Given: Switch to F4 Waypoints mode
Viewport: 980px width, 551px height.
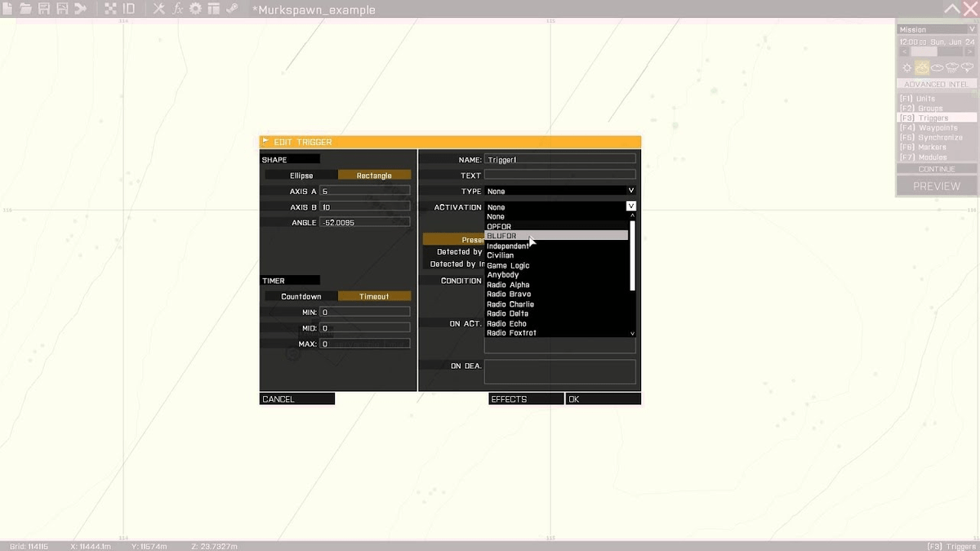Looking at the screenshot, I should click(x=937, y=128).
